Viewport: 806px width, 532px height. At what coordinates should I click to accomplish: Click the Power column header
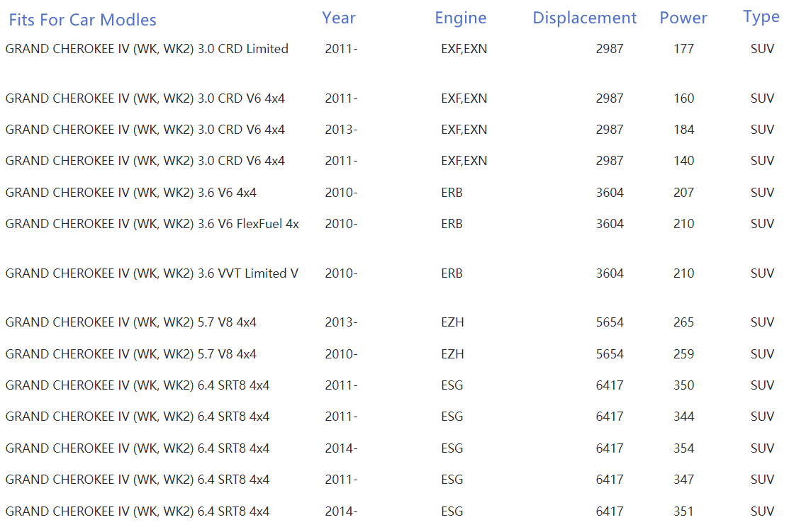pos(683,18)
